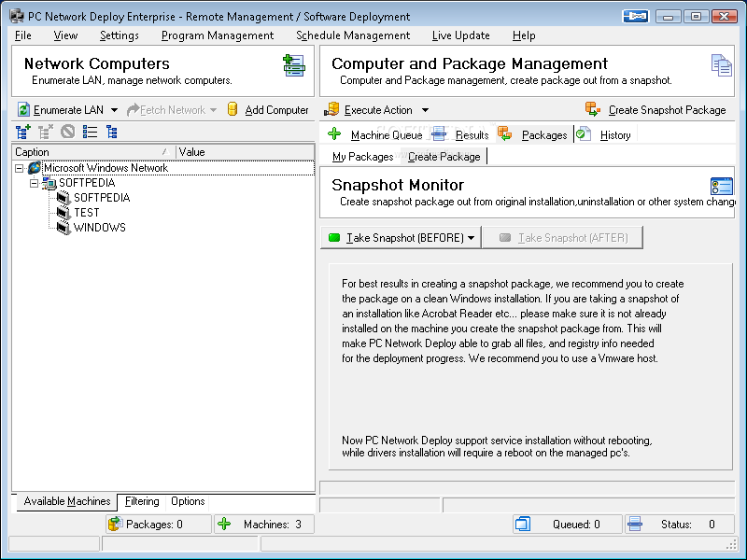Image resolution: width=747 pixels, height=560 pixels.
Task: Switch to tree view icon
Action: 112,132
